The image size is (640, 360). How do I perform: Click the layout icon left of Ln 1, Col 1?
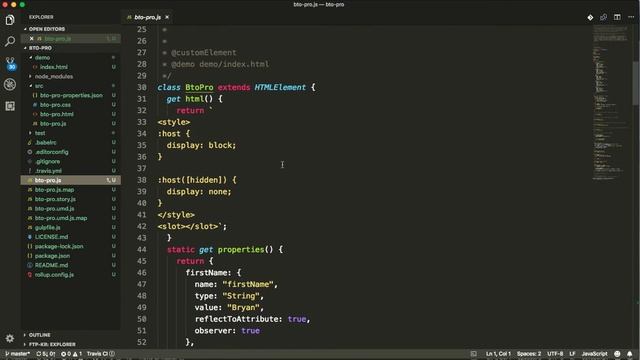click(x=473, y=354)
